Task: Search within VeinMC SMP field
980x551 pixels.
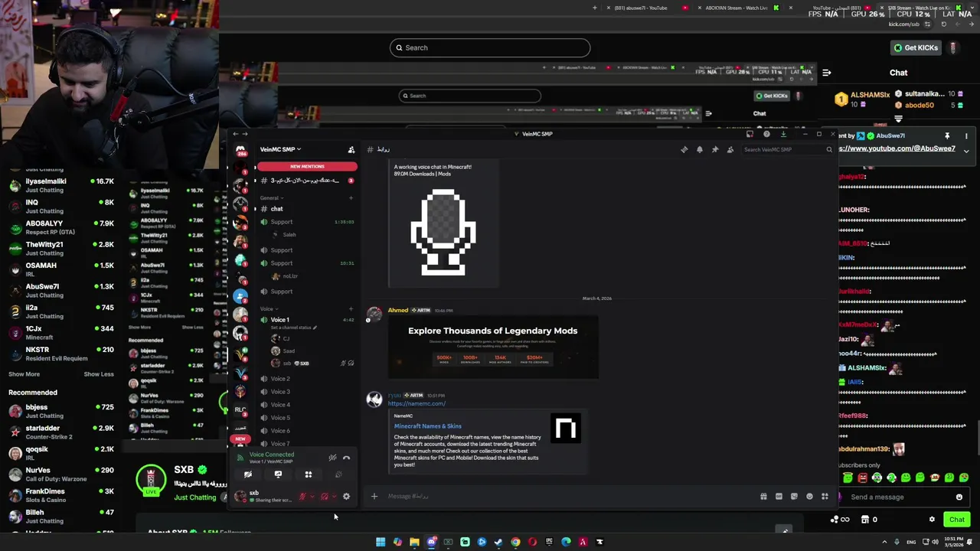Action: pos(788,149)
